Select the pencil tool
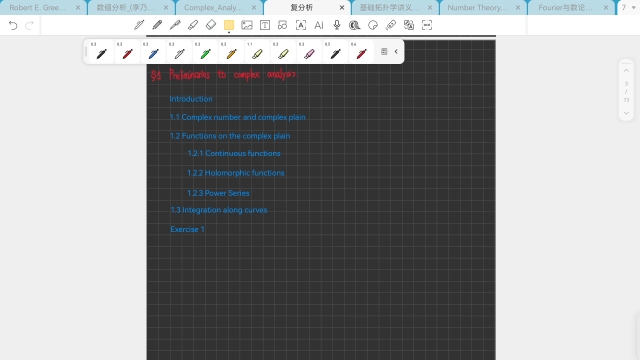 [x=157, y=25]
